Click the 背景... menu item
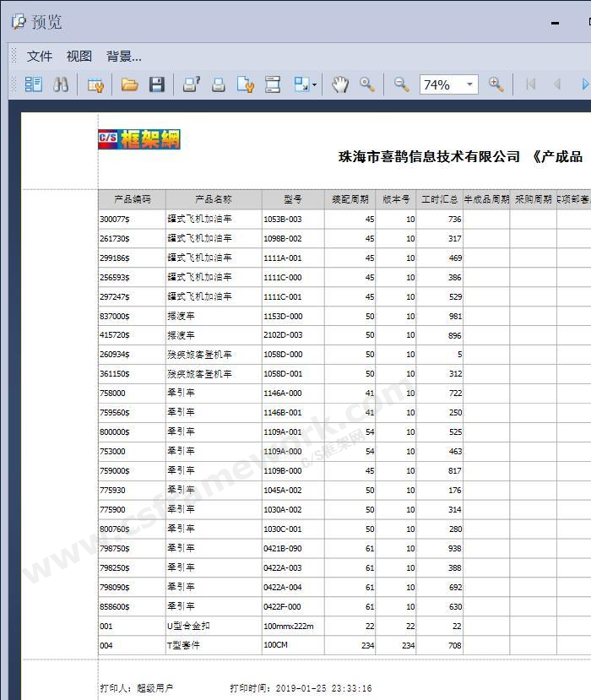Image resolution: width=591 pixels, height=700 pixels. pos(124,57)
